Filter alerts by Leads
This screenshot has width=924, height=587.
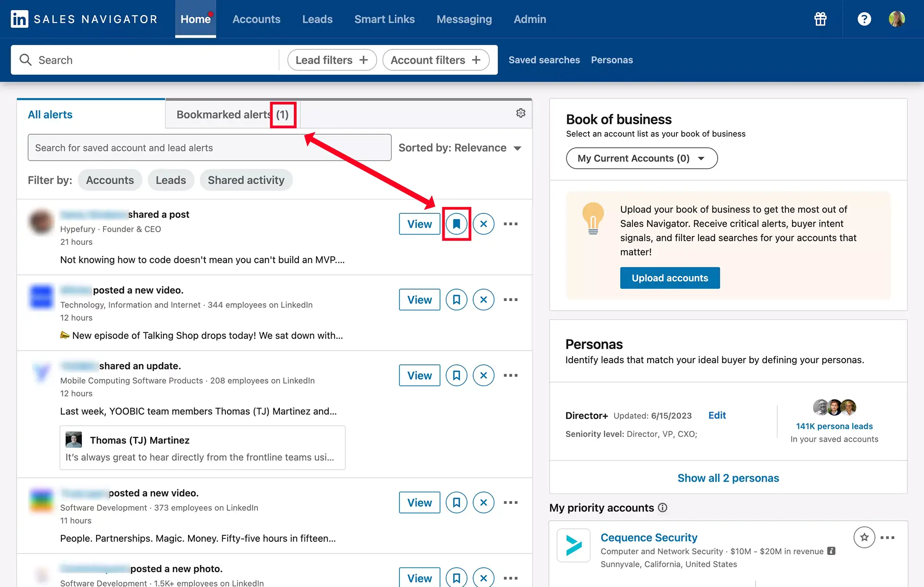click(170, 180)
